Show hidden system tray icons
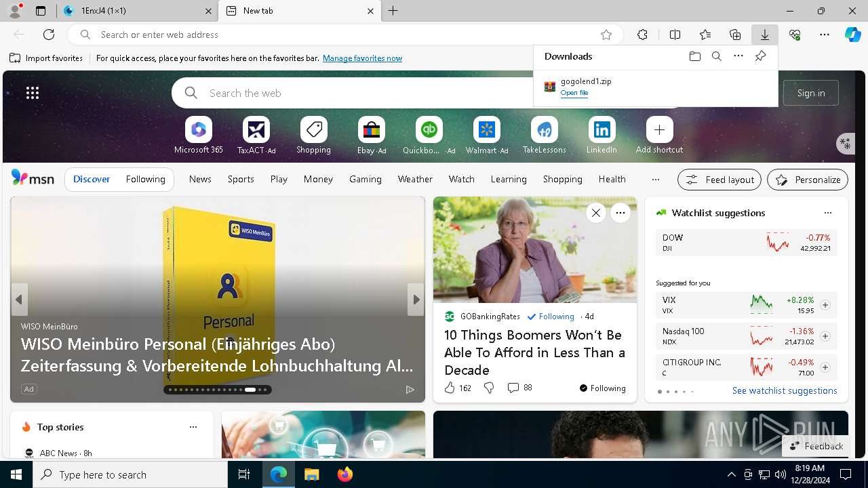 [x=731, y=474]
